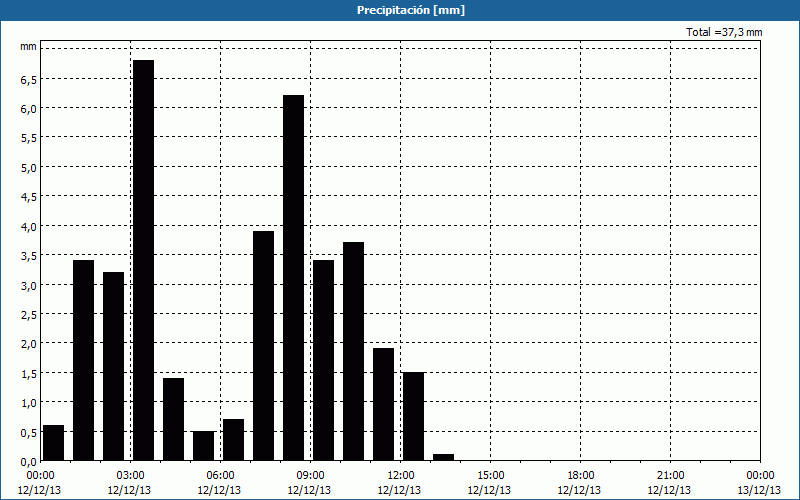Select the 0,7 mm bar starting at 06:00
The height and width of the screenshot is (500, 800).
coord(234,440)
